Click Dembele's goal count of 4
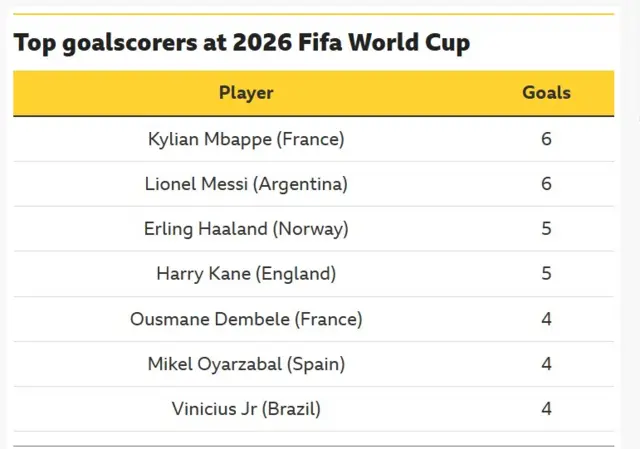The width and height of the screenshot is (640, 449). click(547, 319)
